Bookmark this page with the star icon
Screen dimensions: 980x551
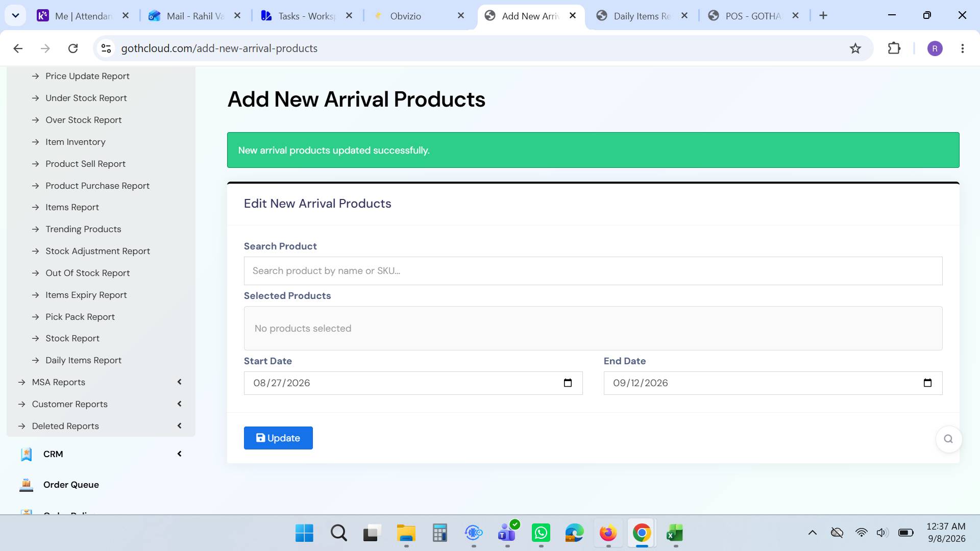click(x=855, y=48)
